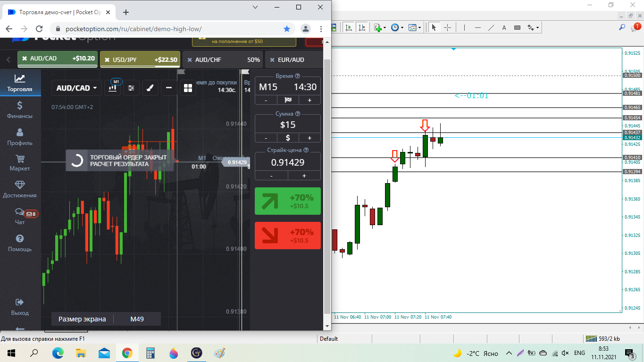This screenshot has height=362, width=644.
Task: Select the crosshair tool in MetaTrader toolbar
Action: point(447,28)
